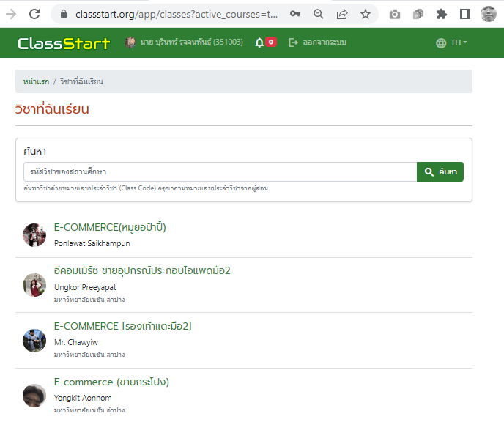Screen dimensions: 504x422
Task: Click the green ค้นหา search button
Action: (440, 171)
